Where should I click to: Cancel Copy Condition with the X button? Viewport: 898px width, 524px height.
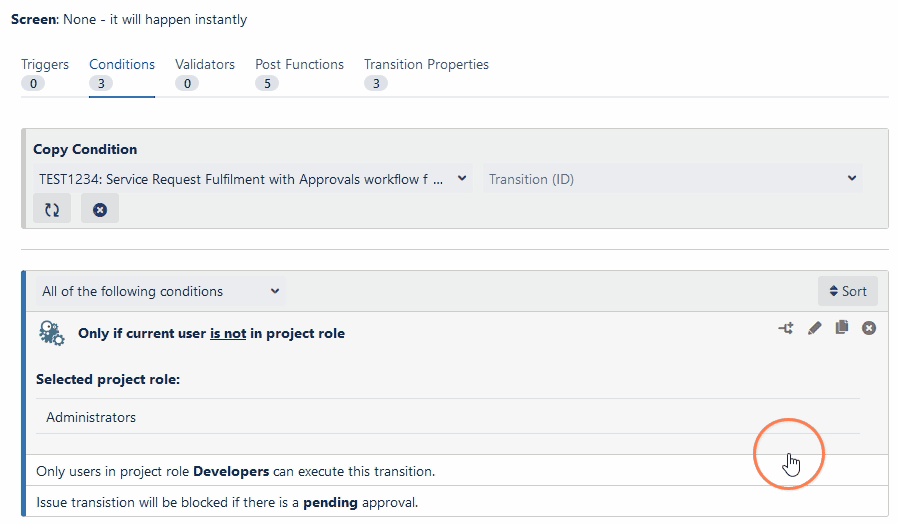100,210
